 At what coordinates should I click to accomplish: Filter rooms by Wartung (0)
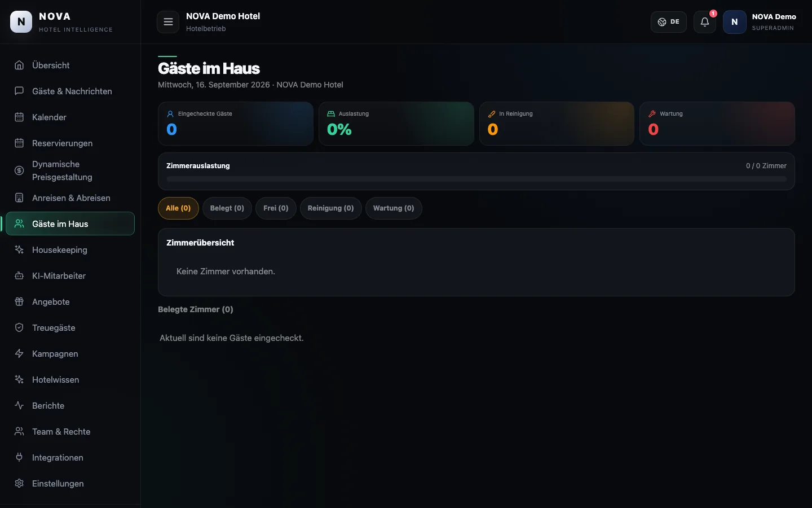pos(394,208)
